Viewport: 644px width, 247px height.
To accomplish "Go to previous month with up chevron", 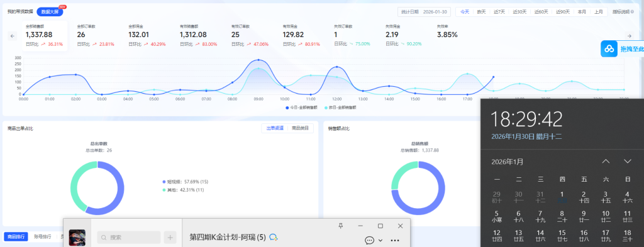I will click(x=606, y=162).
